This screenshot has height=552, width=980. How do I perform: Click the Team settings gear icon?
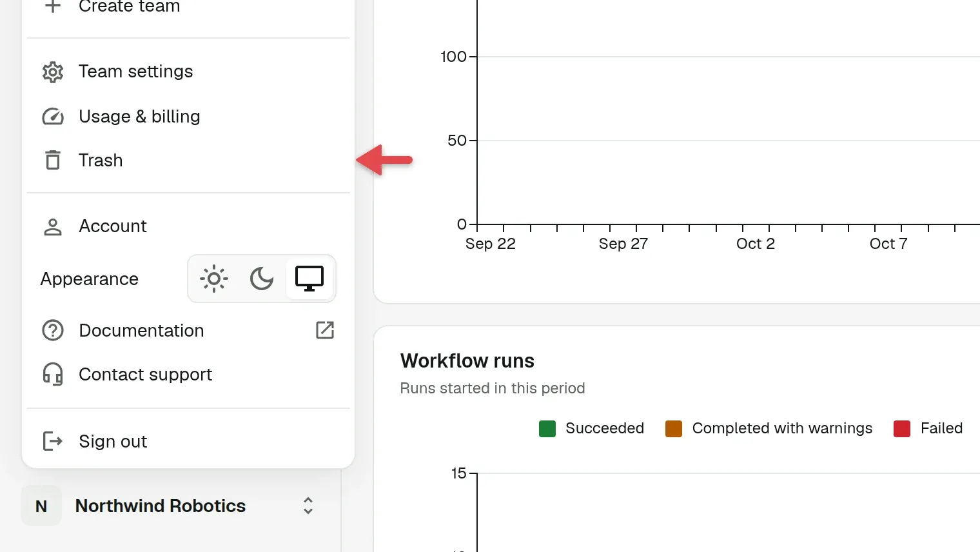coord(53,72)
